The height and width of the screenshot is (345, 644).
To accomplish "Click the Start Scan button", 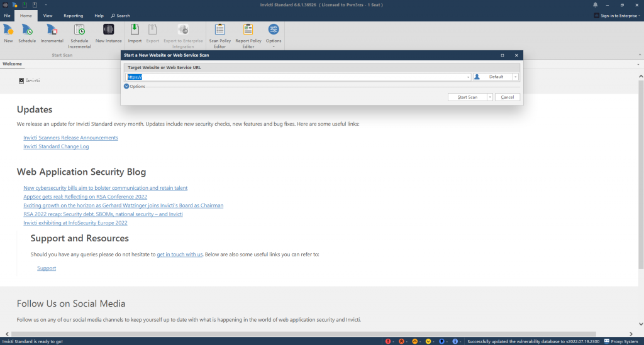I will click(467, 97).
